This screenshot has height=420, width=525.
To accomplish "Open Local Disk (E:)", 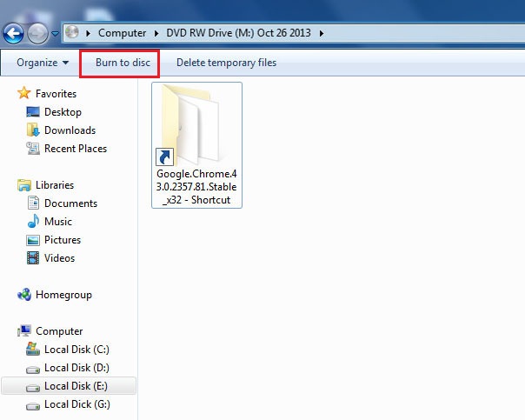I will [x=76, y=386].
